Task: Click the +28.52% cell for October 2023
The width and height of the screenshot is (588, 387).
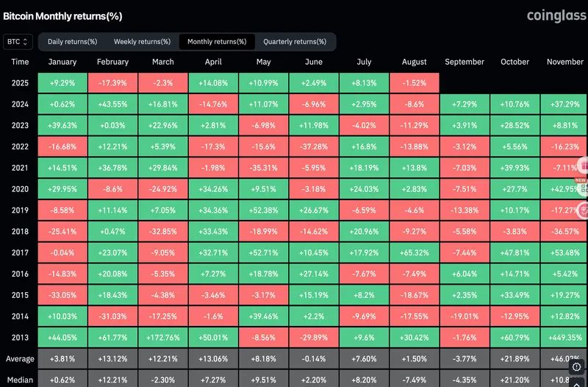Action: (x=514, y=125)
